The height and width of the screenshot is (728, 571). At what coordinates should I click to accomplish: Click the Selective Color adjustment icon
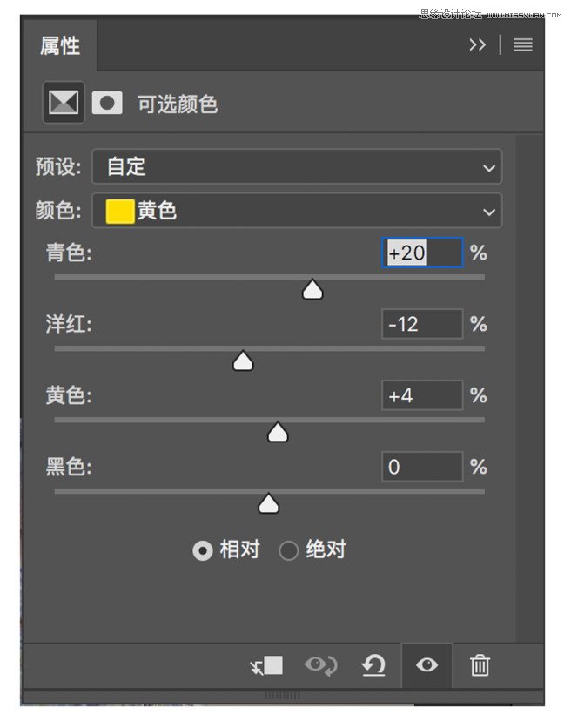pyautogui.click(x=64, y=103)
